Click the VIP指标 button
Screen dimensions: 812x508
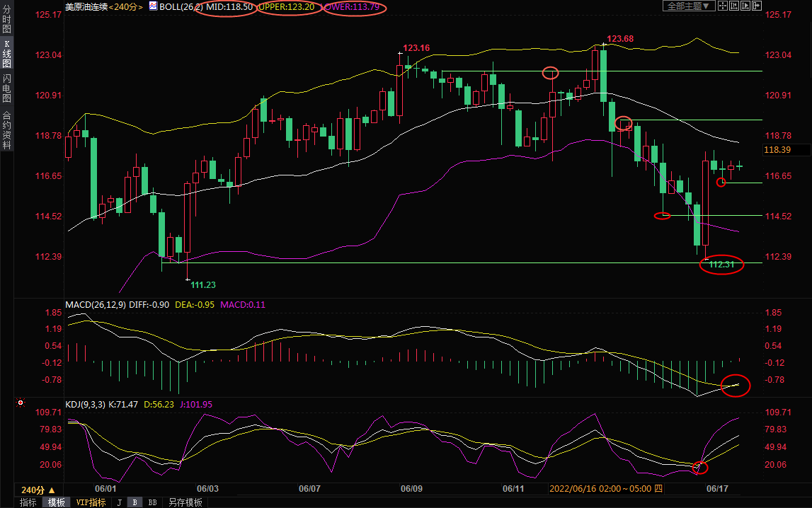pos(91,502)
